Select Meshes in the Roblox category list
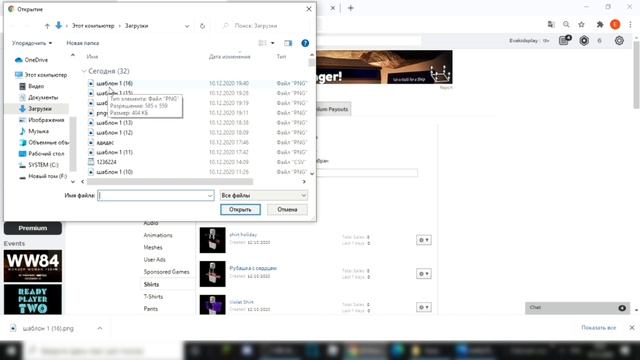The height and width of the screenshot is (360, 640). [153, 247]
